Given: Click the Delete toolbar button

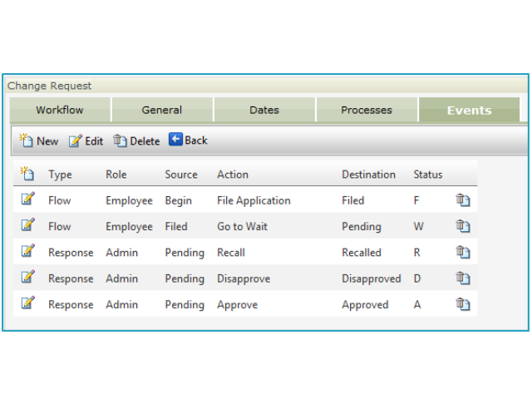Looking at the screenshot, I should point(136,140).
